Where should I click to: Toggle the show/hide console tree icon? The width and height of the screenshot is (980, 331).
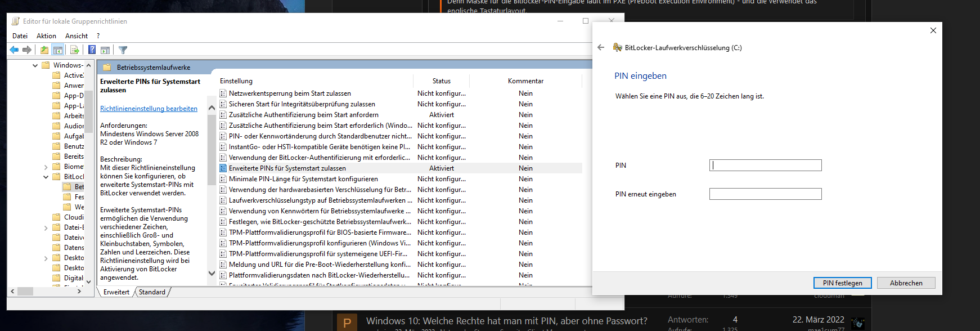pos(57,50)
